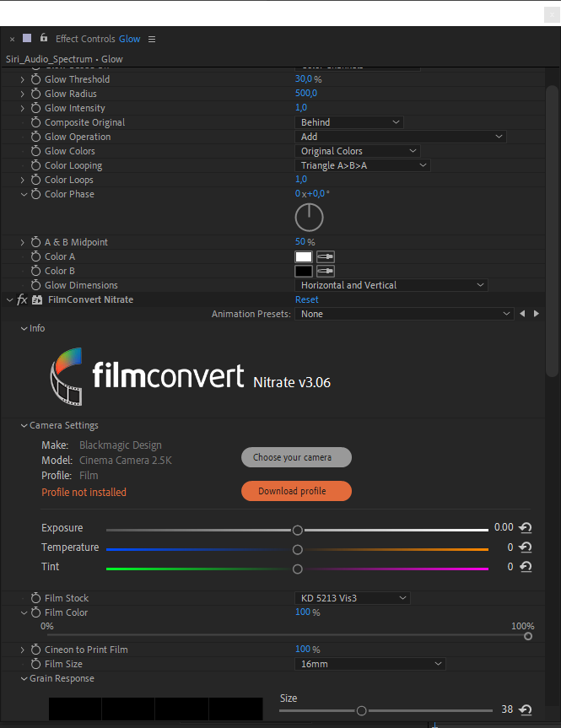This screenshot has height=728, width=561.
Task: Click the Color Phase angle dial
Action: point(310,218)
